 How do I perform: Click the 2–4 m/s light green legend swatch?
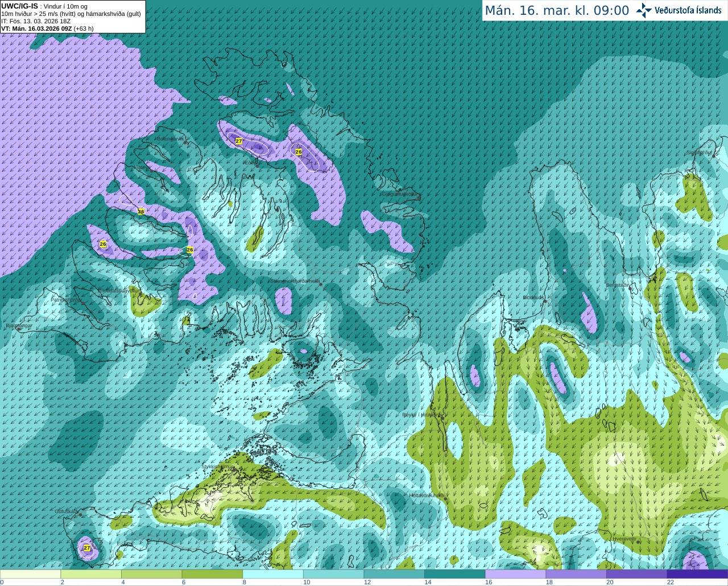pyautogui.click(x=91, y=574)
